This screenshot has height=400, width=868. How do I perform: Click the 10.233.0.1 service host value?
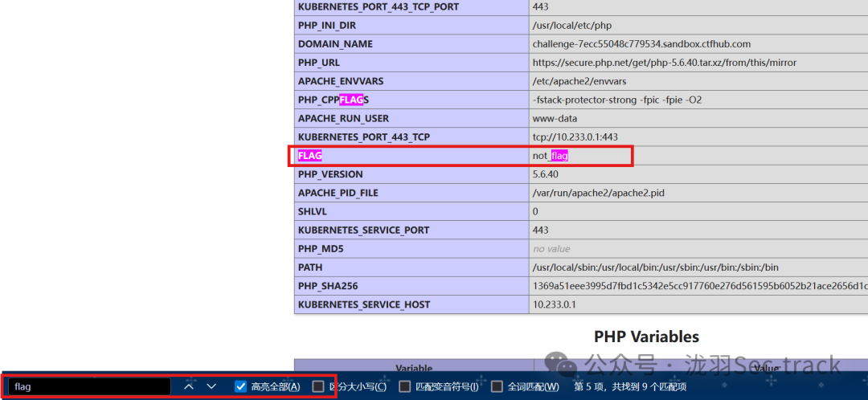pyautogui.click(x=554, y=304)
